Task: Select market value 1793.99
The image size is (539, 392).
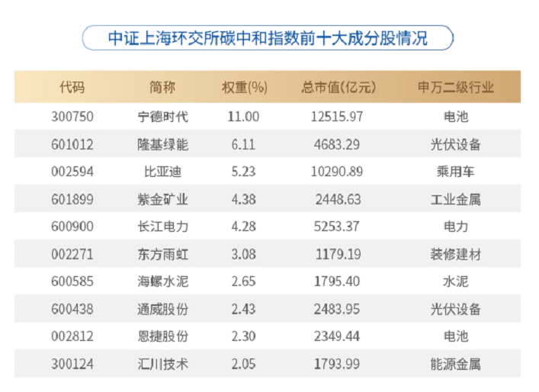Action: coord(337,364)
